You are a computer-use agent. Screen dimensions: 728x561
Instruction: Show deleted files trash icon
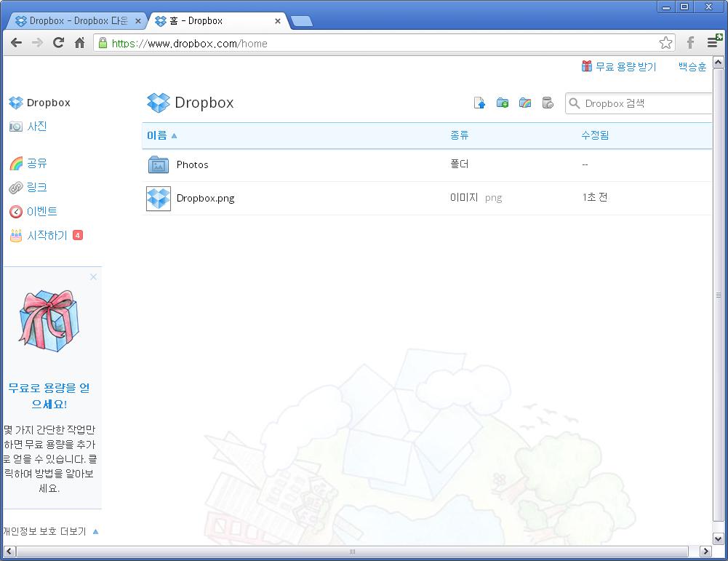(548, 103)
